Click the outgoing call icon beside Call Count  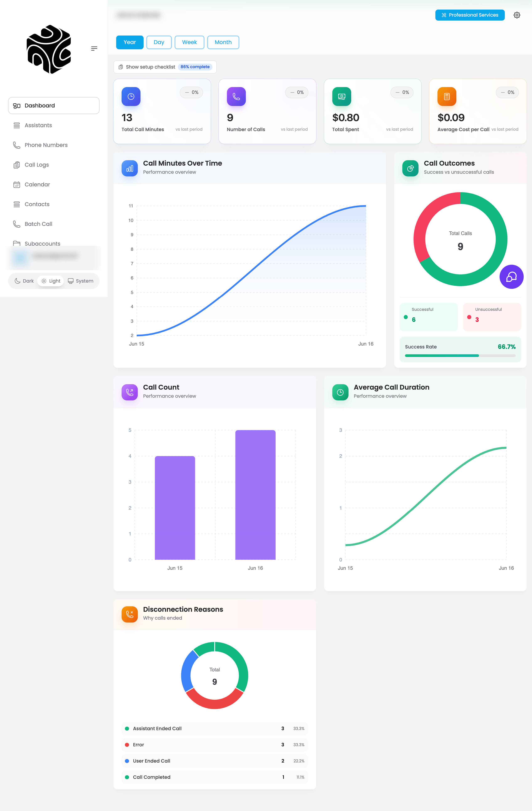[129, 392]
